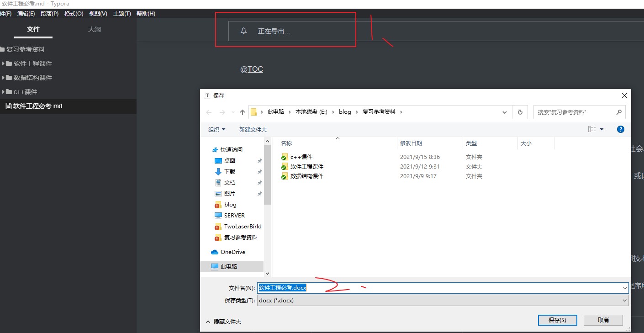The height and width of the screenshot is (333, 644).
Task: Unpin 图片 from Quick Access
Action: pos(259,193)
